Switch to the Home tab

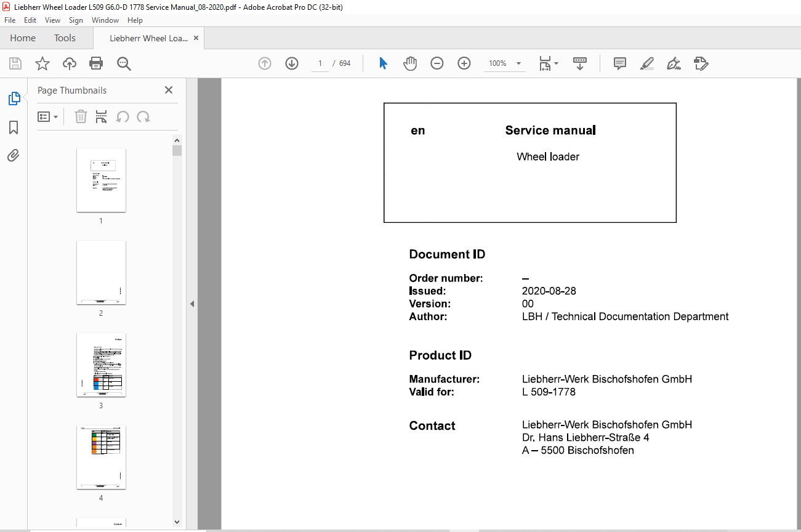pos(23,38)
